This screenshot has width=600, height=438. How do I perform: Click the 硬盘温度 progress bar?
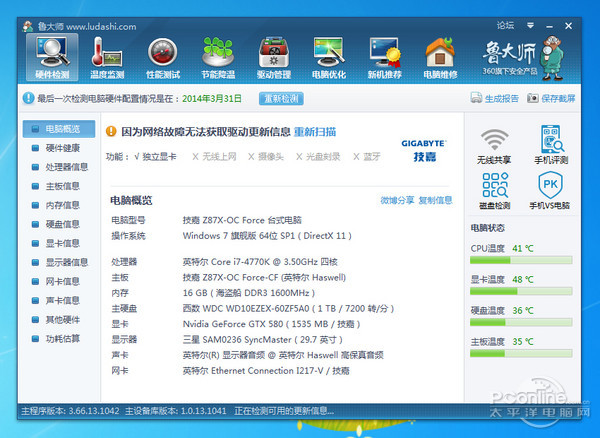[x=521, y=322]
